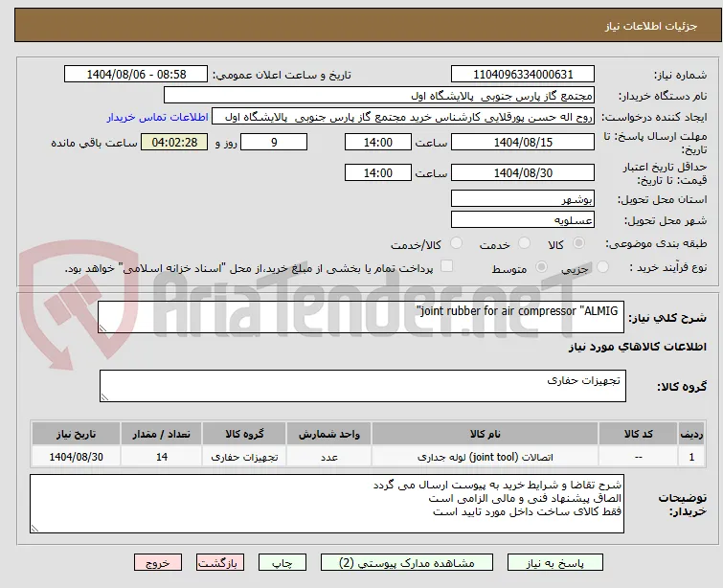
Task: Click the general description text area ALMIG
Action: click(x=361, y=317)
